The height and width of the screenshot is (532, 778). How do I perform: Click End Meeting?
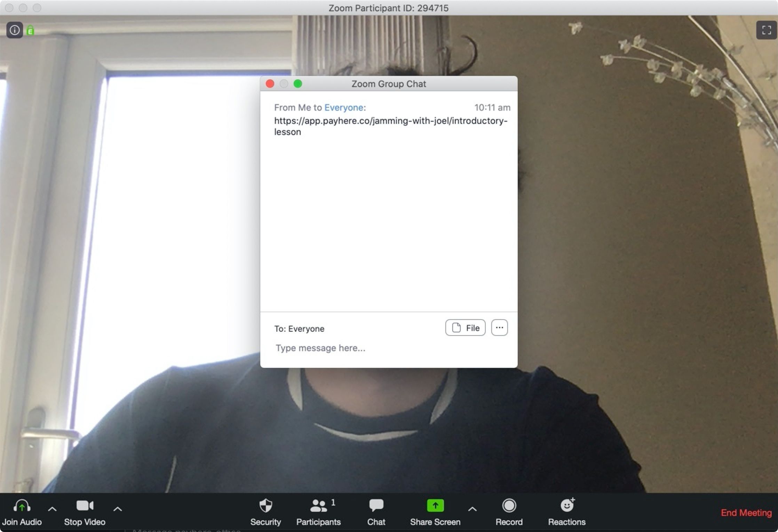coord(746,513)
